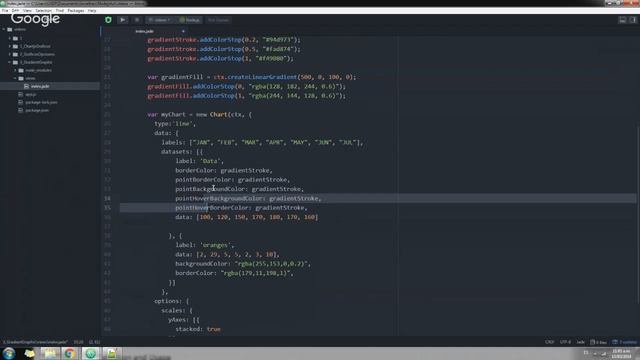The height and width of the screenshot is (360, 640).
Task: Toggle the bottom panel icon at top right
Action: point(622,20)
